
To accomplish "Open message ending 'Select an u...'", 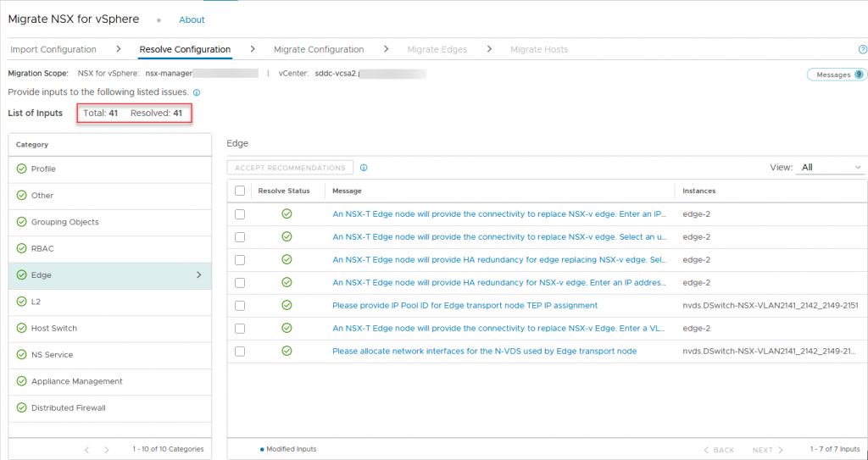I will point(499,236).
